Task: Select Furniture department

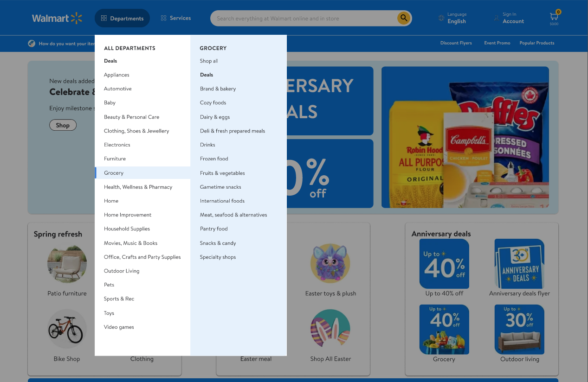Action: pos(115,159)
